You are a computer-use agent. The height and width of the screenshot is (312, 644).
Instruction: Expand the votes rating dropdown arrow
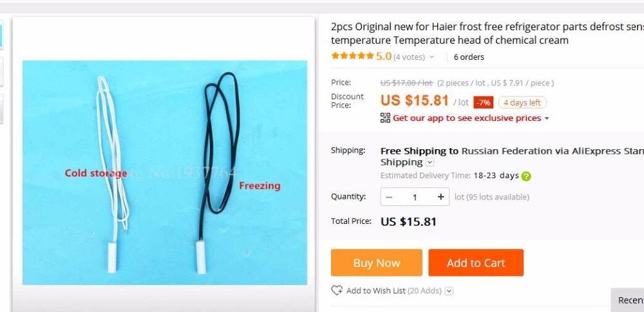tap(431, 57)
